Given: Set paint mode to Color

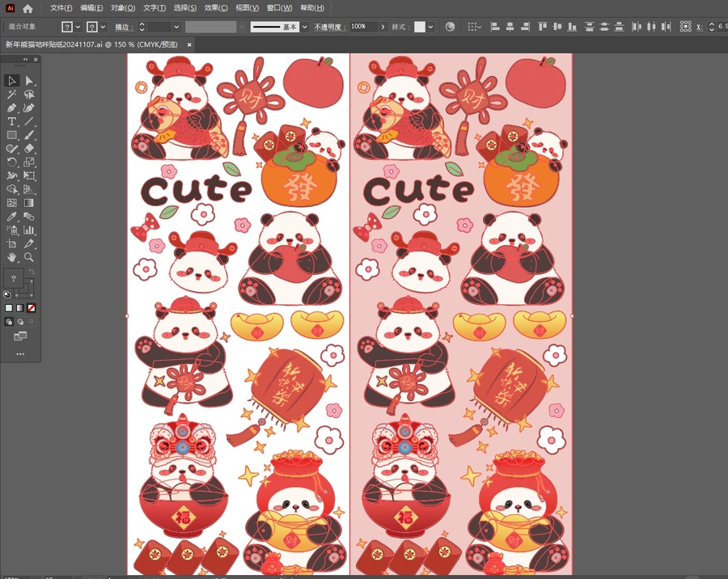Looking at the screenshot, I should pos(9,308).
